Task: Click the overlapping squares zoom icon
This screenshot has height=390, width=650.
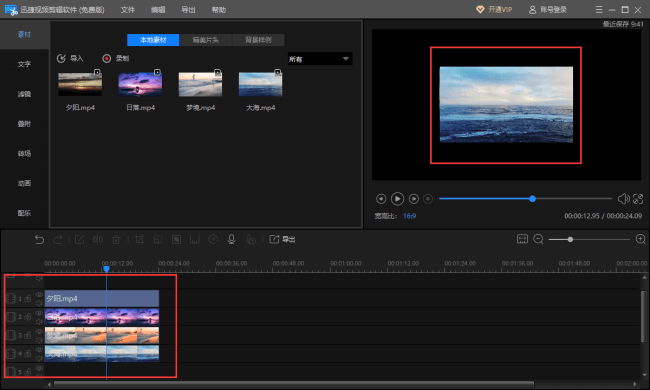Action: [158, 240]
